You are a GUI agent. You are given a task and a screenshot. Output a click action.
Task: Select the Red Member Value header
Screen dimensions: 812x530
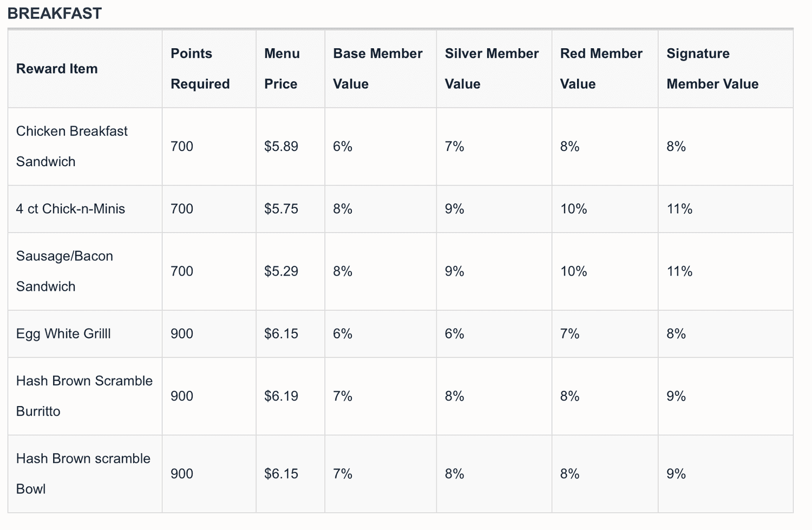(x=601, y=69)
